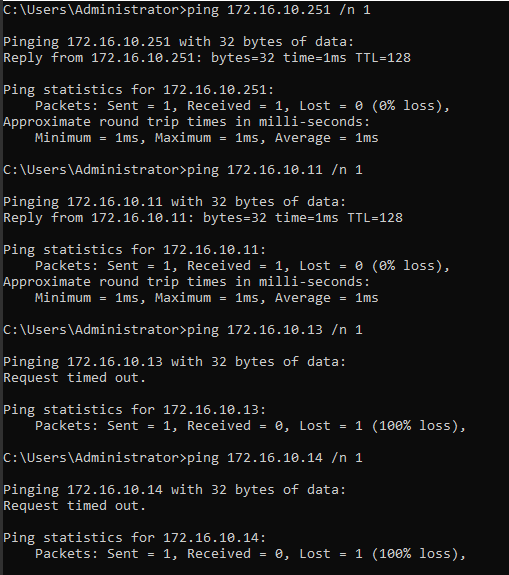
Task: Click the first ping 172.16.10.251 command line
Action: click(187, 10)
